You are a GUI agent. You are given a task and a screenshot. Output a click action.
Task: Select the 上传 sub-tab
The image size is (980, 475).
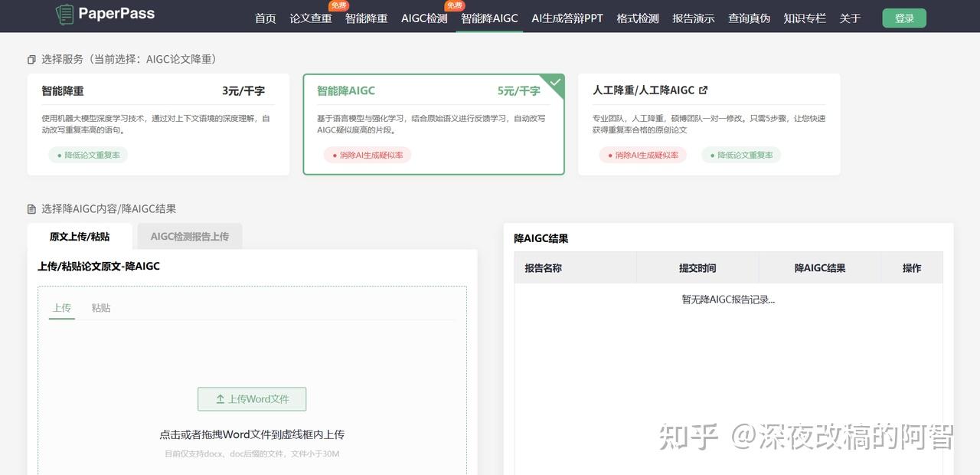tap(62, 307)
